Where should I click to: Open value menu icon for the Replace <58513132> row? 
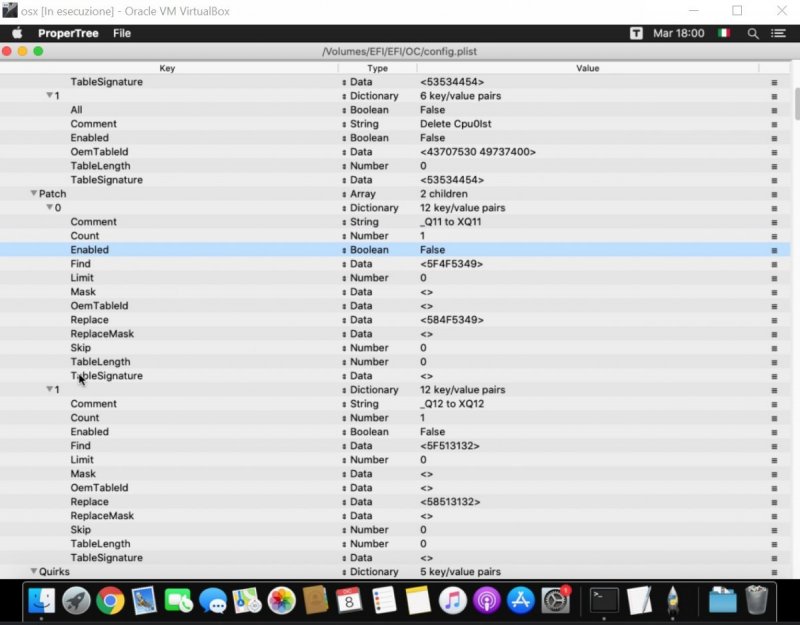pyautogui.click(x=774, y=503)
